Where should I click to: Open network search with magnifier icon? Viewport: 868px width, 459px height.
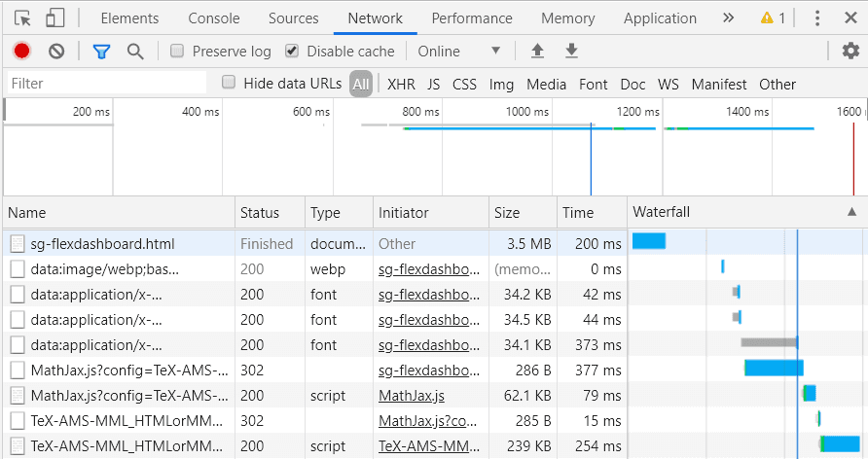pos(135,52)
